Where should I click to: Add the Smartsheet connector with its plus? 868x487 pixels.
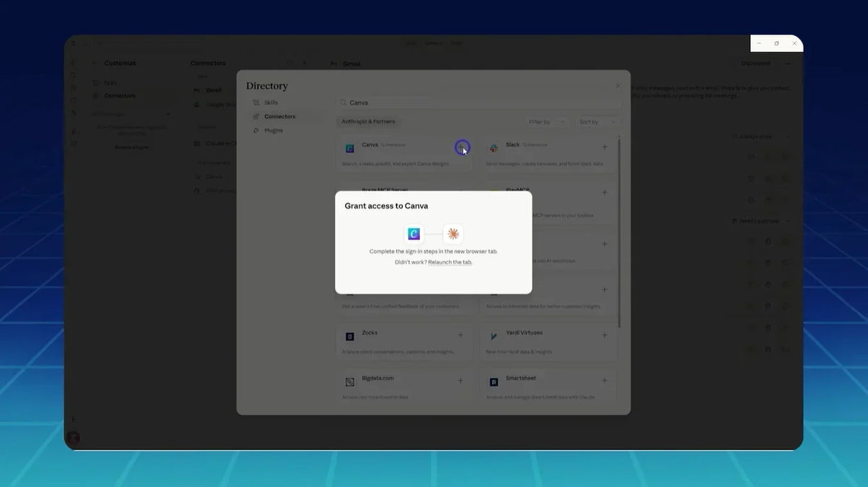click(605, 381)
